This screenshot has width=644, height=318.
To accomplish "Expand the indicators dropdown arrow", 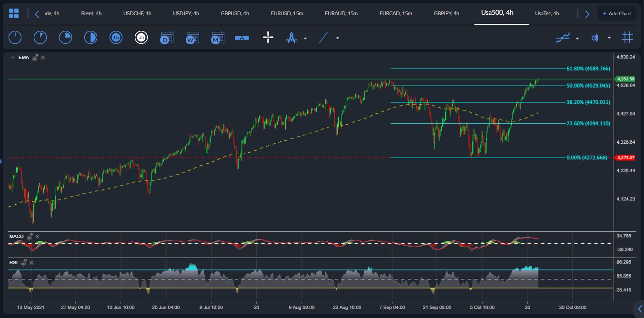I will click(577, 38).
